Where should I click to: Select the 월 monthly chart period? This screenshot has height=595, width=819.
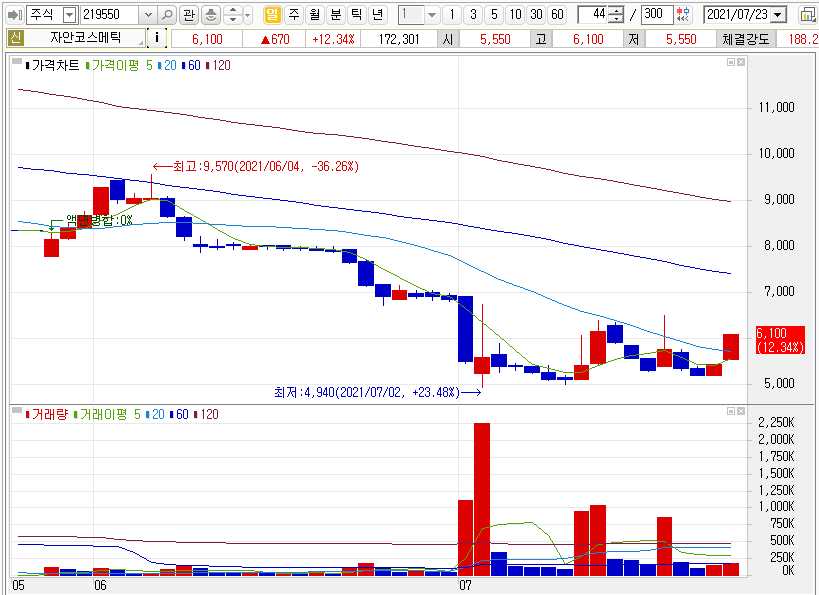pos(314,15)
